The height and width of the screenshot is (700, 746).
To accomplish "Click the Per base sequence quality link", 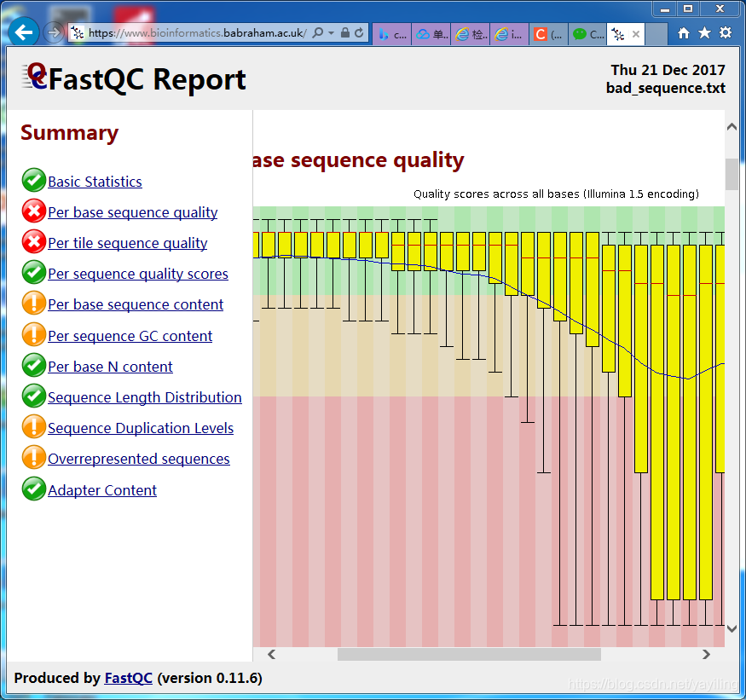I will [133, 212].
